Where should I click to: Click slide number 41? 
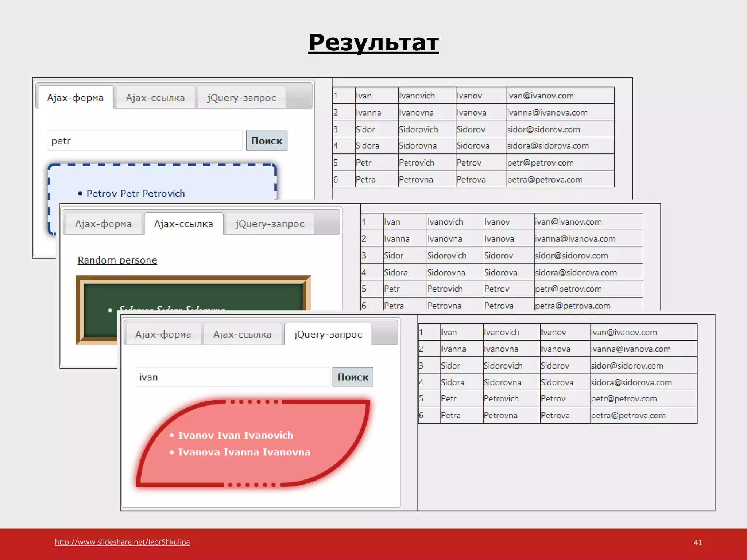tap(698, 542)
